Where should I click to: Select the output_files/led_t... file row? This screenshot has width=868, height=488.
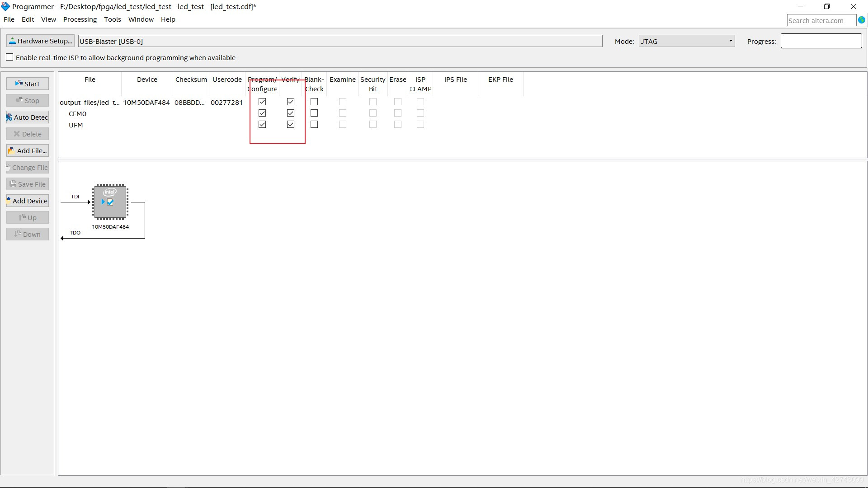[x=90, y=103]
